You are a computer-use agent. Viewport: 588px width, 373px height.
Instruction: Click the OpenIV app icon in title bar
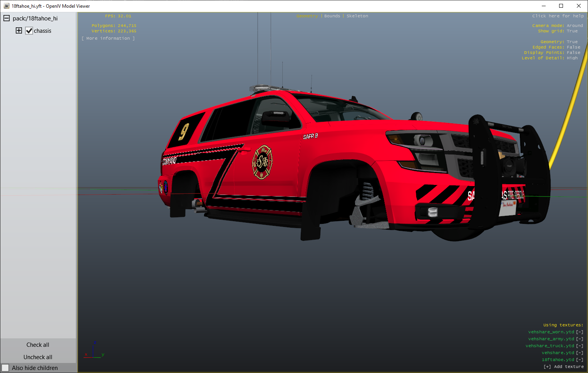point(6,6)
